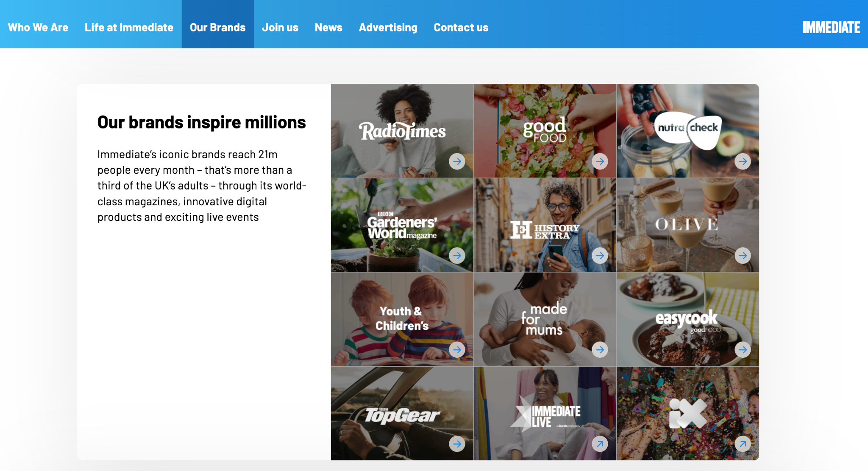Viewport: 868px width, 471px height.
Task: Open the Join us link
Action: click(280, 28)
